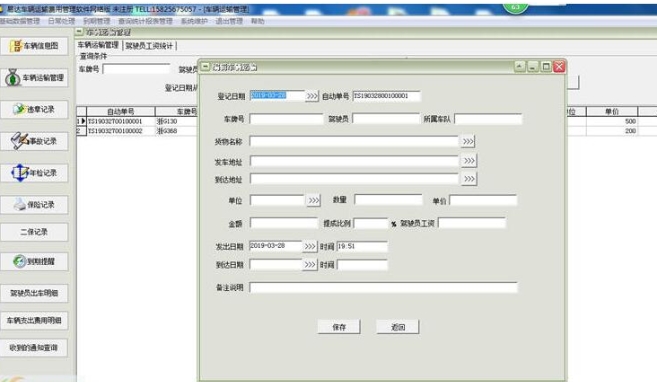Focus the 到达日期 date field

(x=275, y=264)
